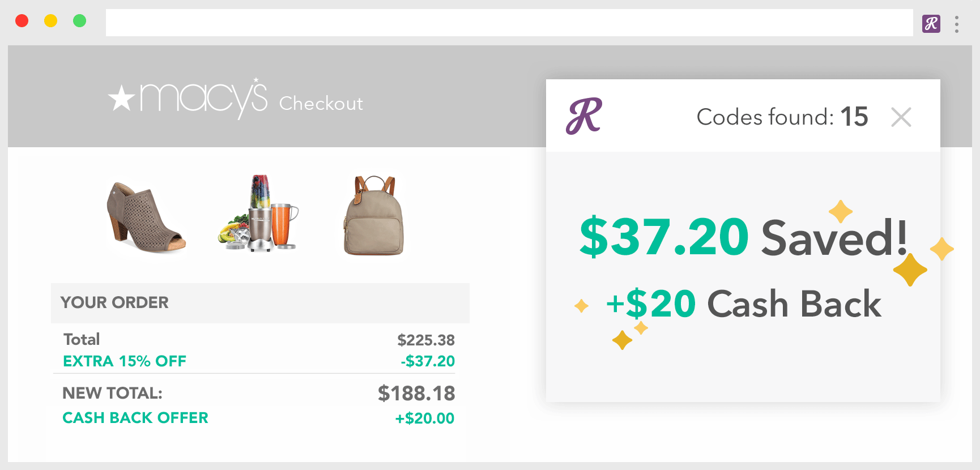Close the Rakuten codes popup

(901, 117)
